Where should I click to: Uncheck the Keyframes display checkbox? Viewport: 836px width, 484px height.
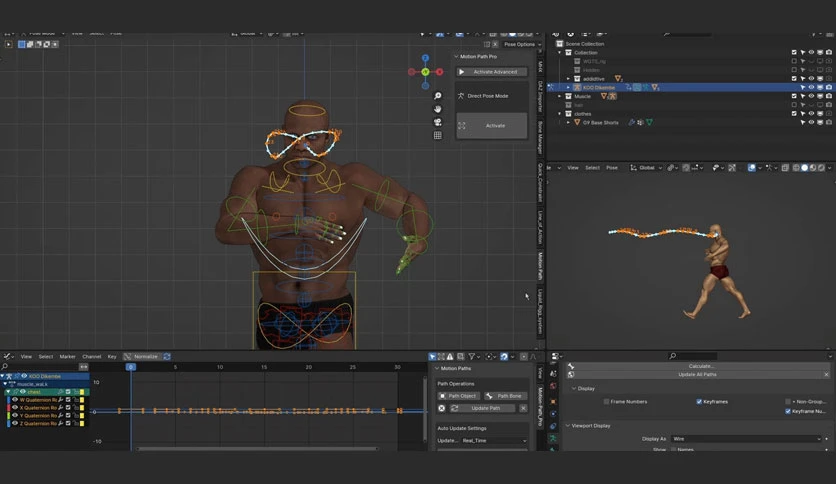point(699,401)
